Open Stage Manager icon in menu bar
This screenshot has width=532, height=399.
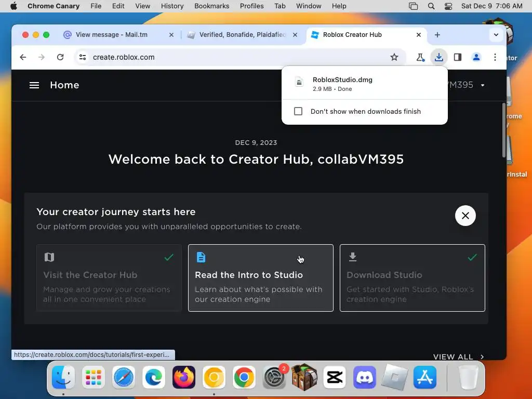(413, 6)
